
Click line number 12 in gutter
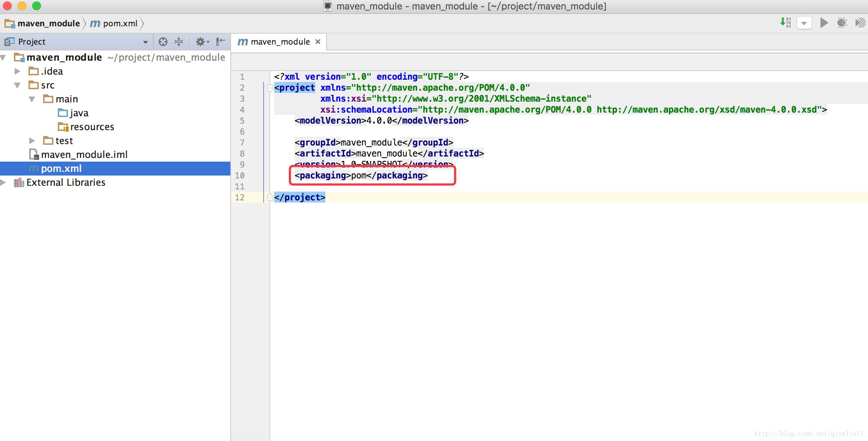(239, 197)
